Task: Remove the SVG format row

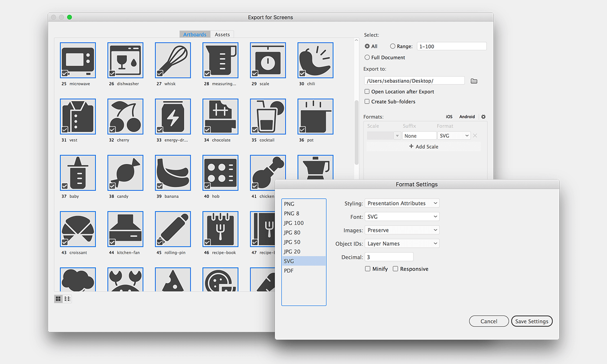Action: (475, 135)
